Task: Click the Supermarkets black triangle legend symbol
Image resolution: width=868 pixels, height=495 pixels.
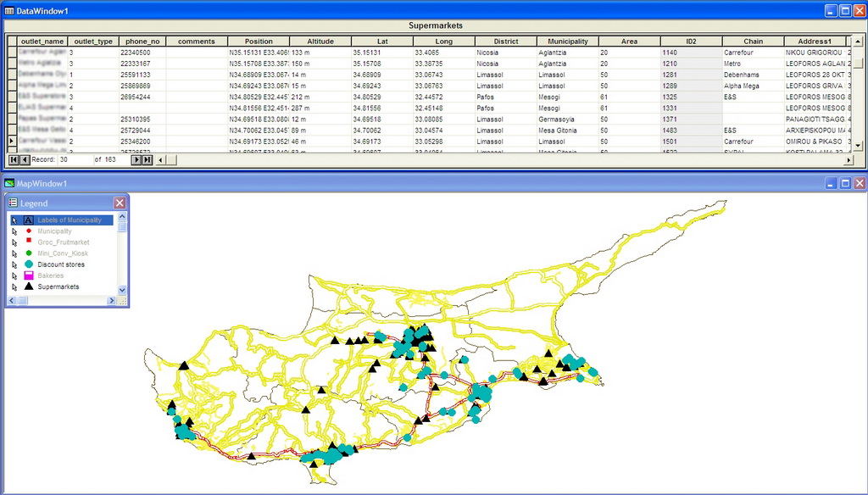Action: [29, 286]
